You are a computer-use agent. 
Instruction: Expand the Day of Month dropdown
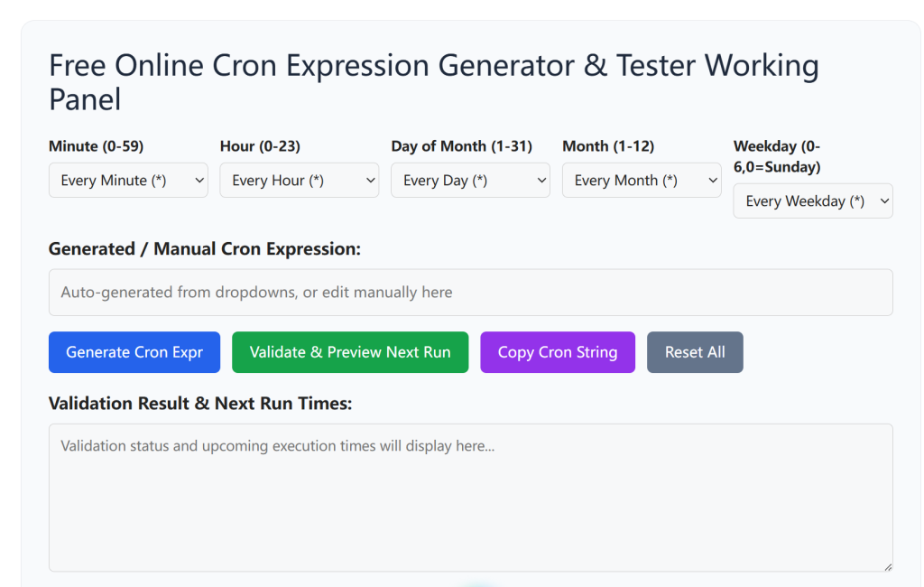pos(470,181)
